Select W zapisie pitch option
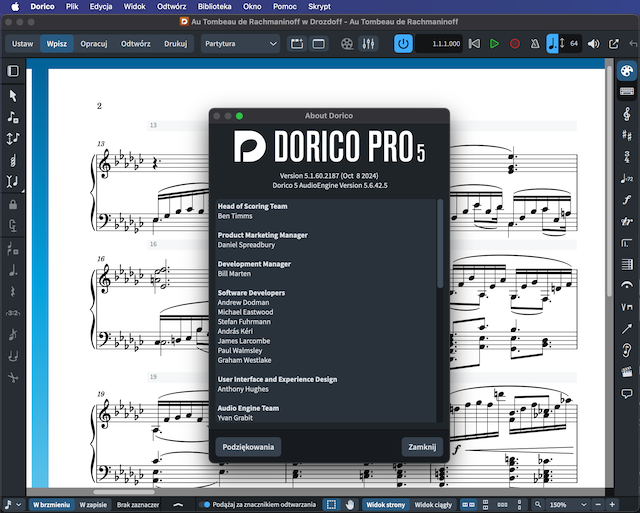Image resolution: width=640 pixels, height=513 pixels. click(93, 505)
